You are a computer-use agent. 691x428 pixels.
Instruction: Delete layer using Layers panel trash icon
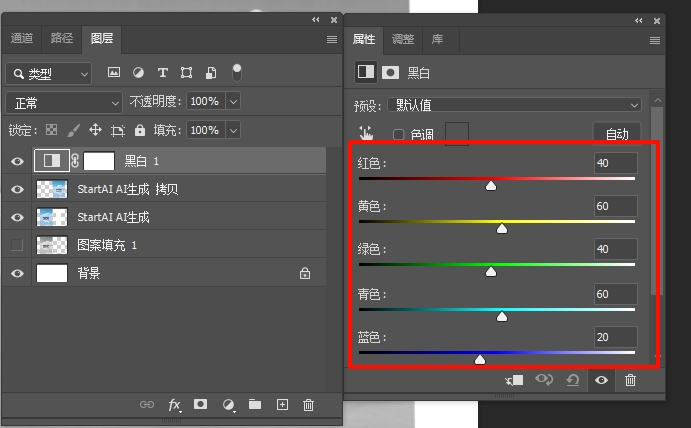point(308,404)
